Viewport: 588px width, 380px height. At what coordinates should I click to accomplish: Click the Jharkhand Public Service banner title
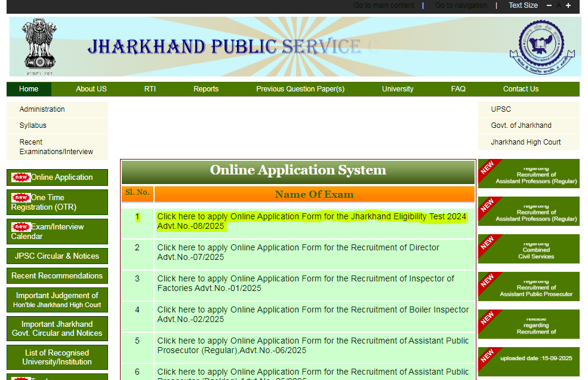[x=224, y=47]
